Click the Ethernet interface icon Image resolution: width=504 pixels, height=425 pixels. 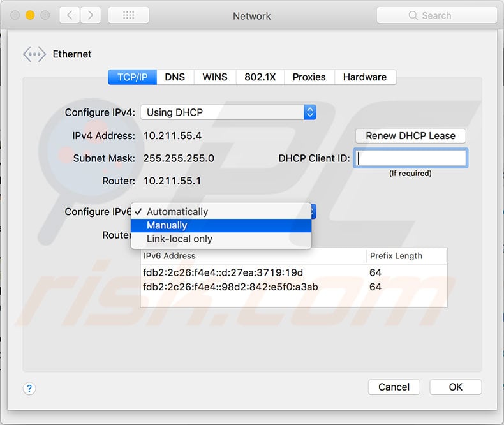coord(34,54)
